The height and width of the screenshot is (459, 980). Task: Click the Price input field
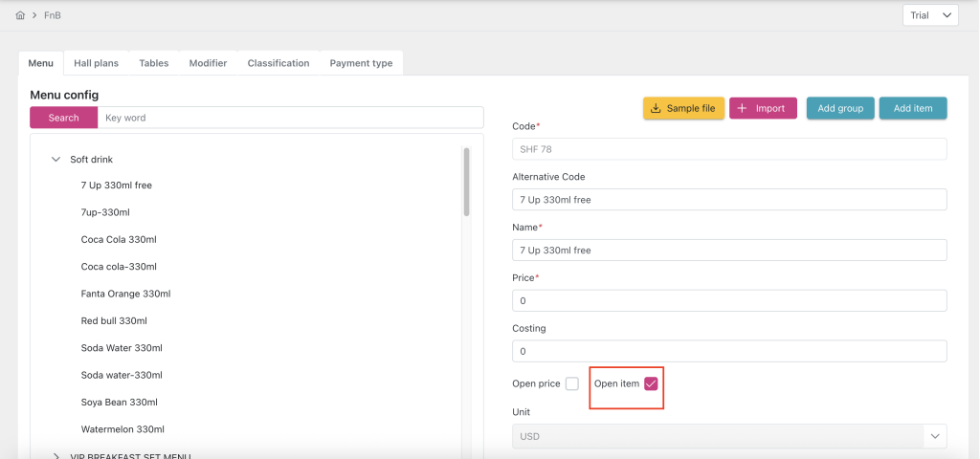click(x=729, y=301)
